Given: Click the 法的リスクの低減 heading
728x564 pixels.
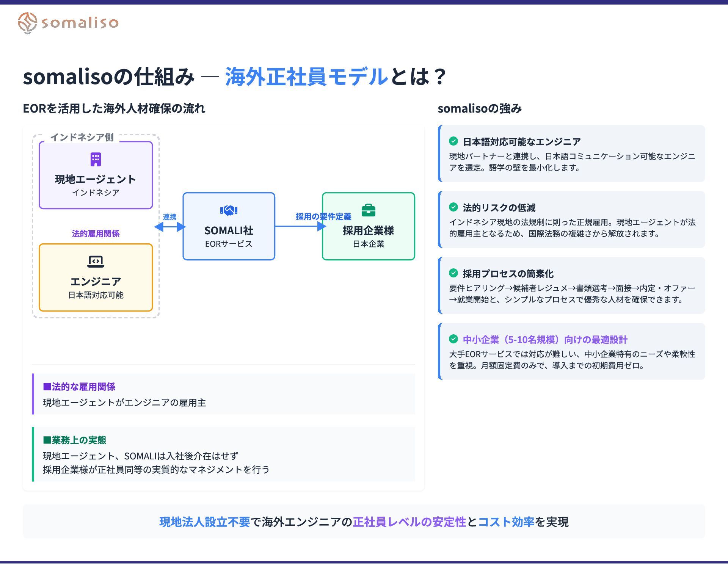Looking at the screenshot, I should [x=499, y=208].
